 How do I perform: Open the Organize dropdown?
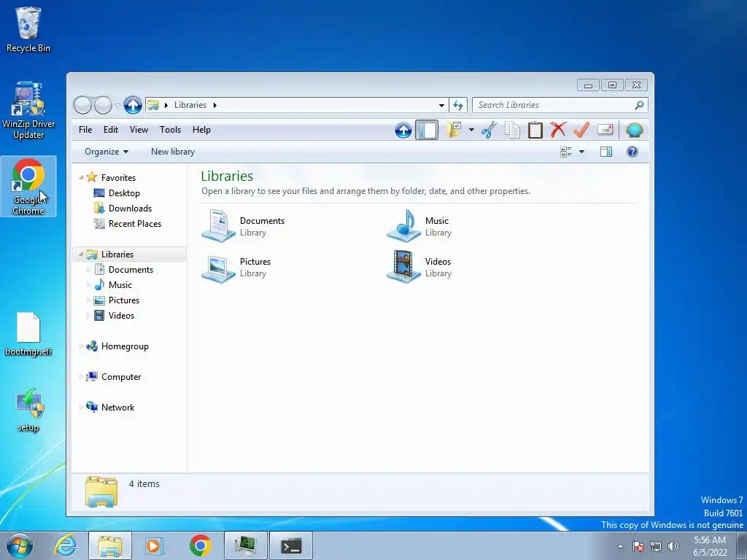pos(107,152)
